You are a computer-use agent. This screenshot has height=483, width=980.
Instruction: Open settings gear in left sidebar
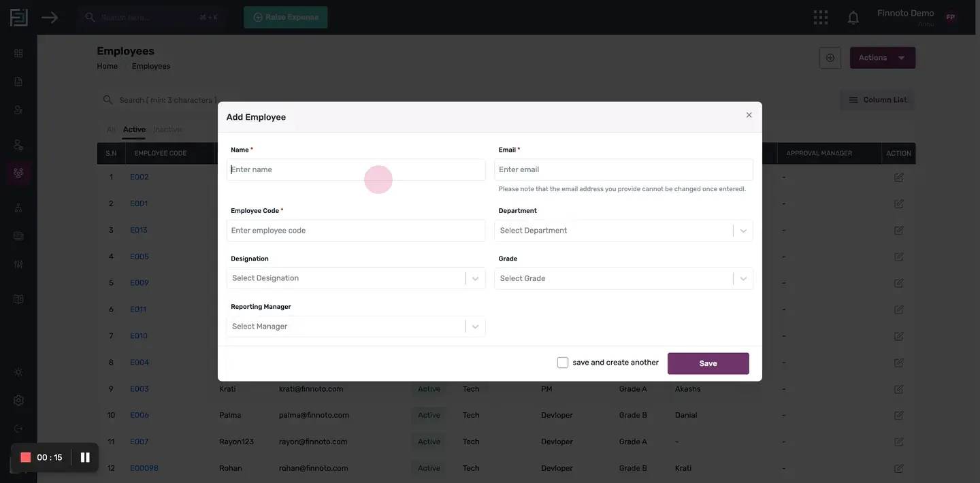[x=18, y=401]
